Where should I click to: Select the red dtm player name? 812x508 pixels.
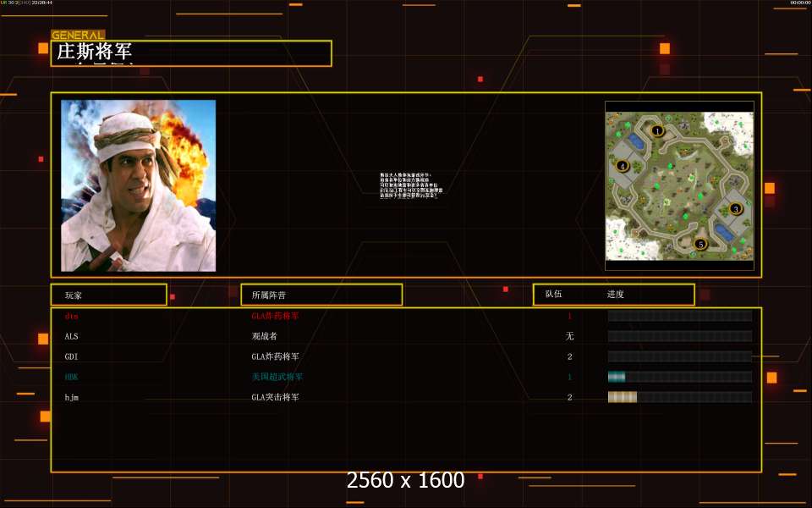click(x=71, y=316)
